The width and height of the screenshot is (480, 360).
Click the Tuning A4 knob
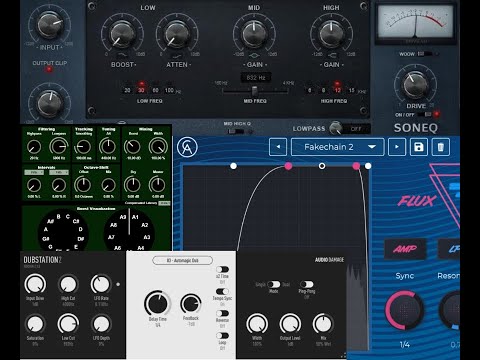(x=108, y=147)
